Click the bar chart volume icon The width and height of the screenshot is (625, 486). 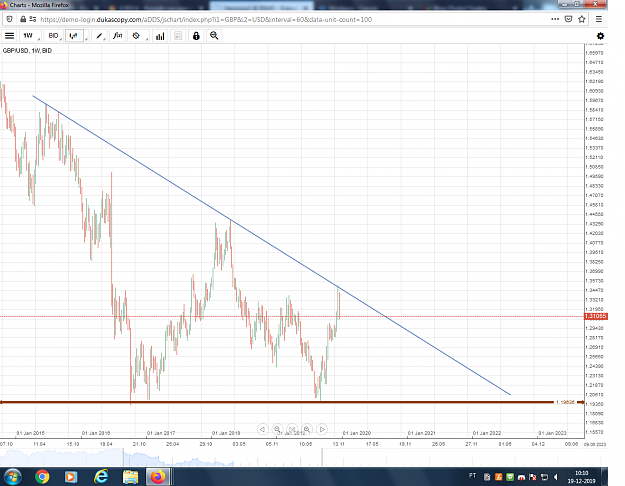[160, 36]
